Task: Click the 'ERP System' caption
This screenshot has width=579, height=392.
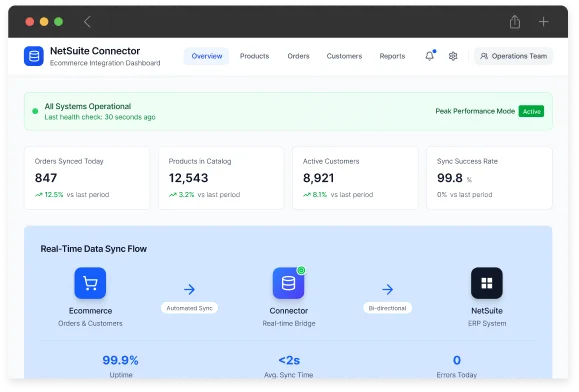Action: [x=487, y=323]
